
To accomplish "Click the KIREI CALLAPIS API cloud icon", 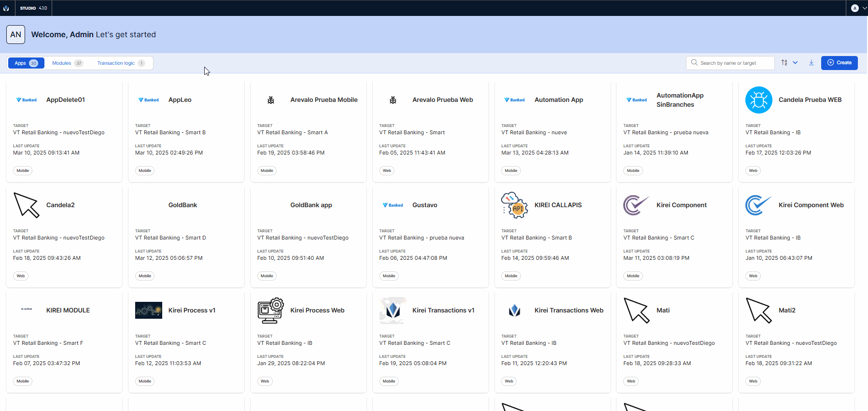I will pos(514,205).
